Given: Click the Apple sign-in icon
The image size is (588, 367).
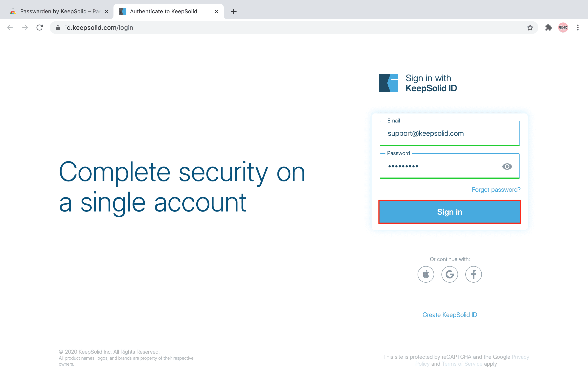Looking at the screenshot, I should [426, 274].
